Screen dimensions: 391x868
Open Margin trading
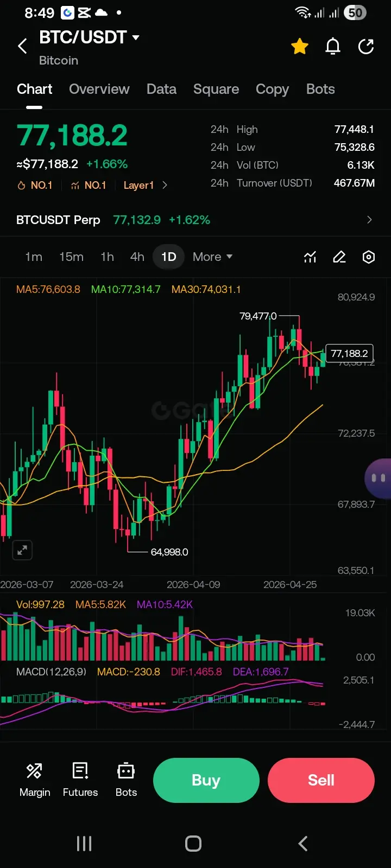(x=35, y=780)
